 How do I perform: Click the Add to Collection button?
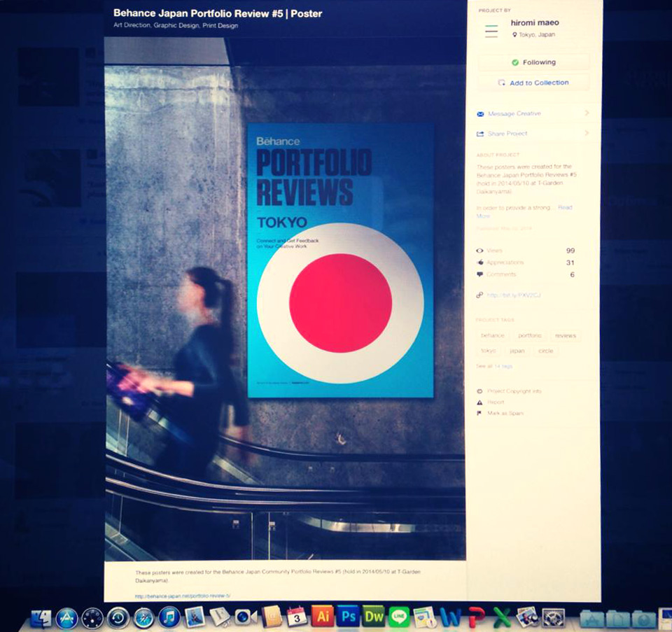(x=533, y=83)
